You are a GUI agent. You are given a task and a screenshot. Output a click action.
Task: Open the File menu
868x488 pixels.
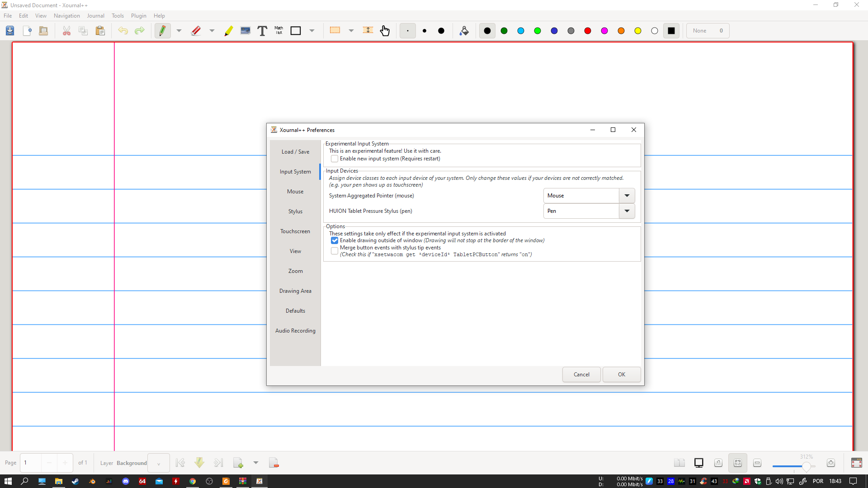(8, 16)
